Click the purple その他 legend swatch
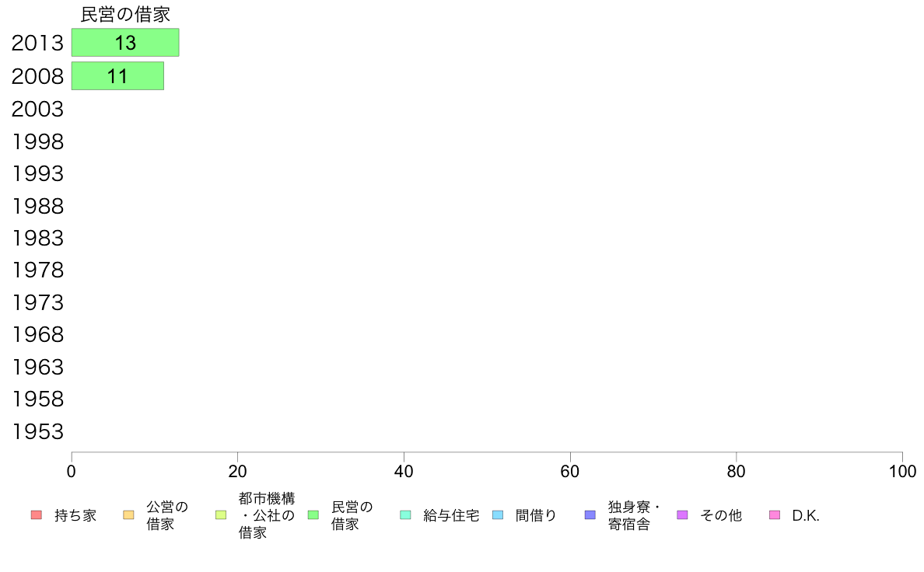This screenshot has height=572, width=924. (x=682, y=514)
